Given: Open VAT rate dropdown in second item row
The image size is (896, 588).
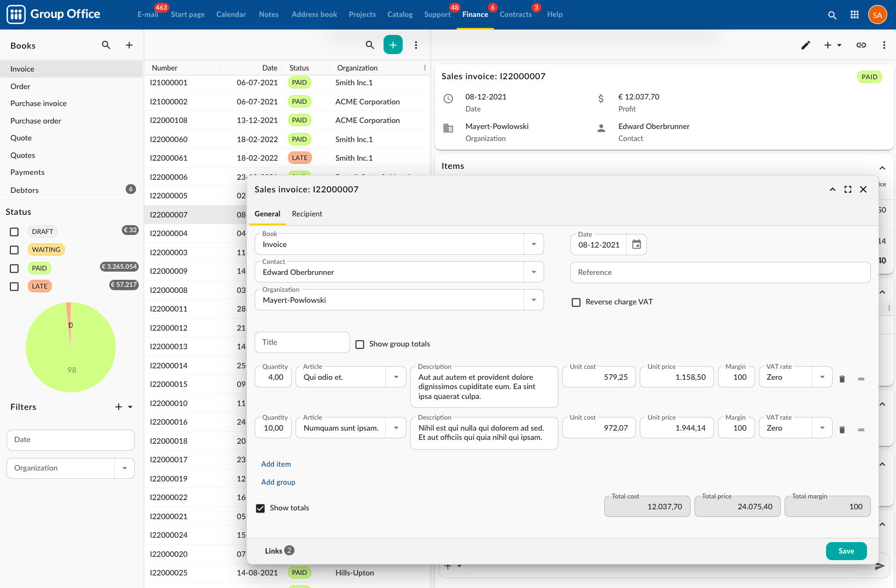Looking at the screenshot, I should tap(822, 428).
